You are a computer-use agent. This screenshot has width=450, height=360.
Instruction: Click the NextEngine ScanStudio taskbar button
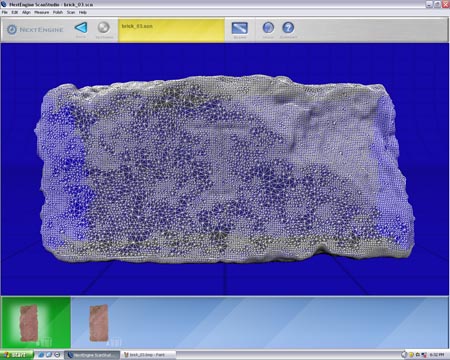[x=92, y=355]
